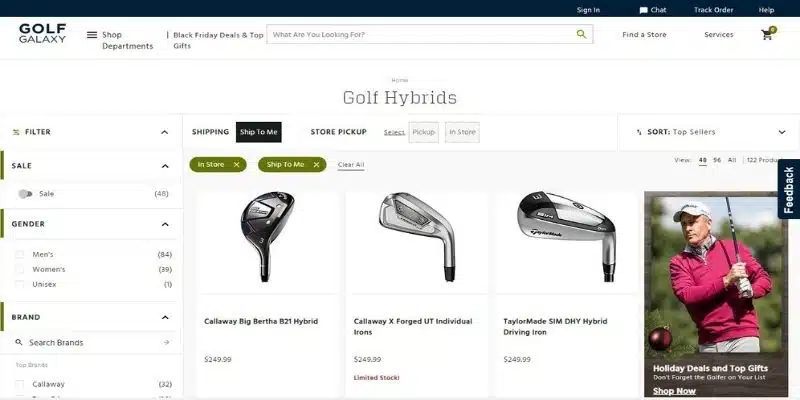Viewport: 800px width, 400px height.
Task: Check the Women's gender checkbox
Action: [x=19, y=269]
